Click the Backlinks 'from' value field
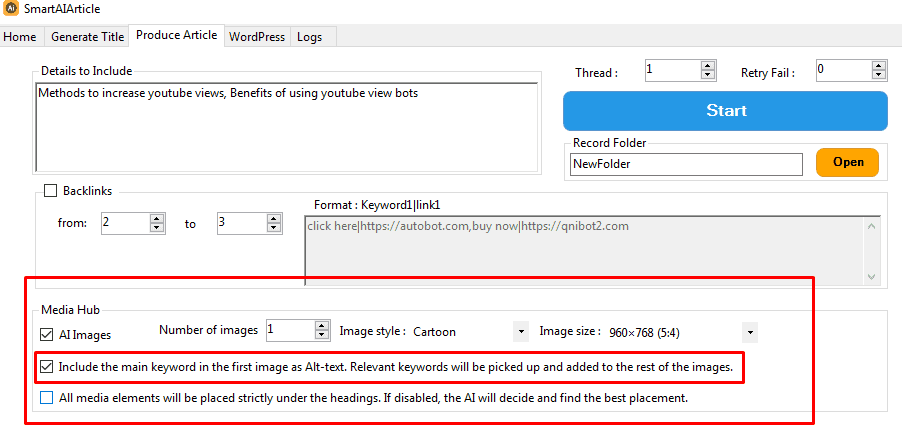Viewport: 902px width, 433px height. click(124, 224)
